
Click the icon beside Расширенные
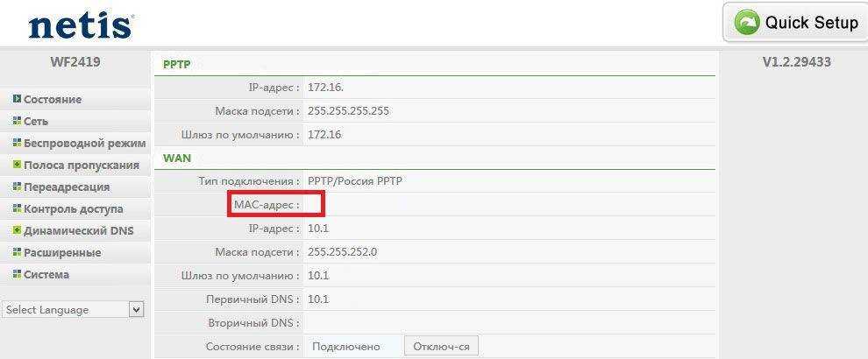(x=17, y=252)
